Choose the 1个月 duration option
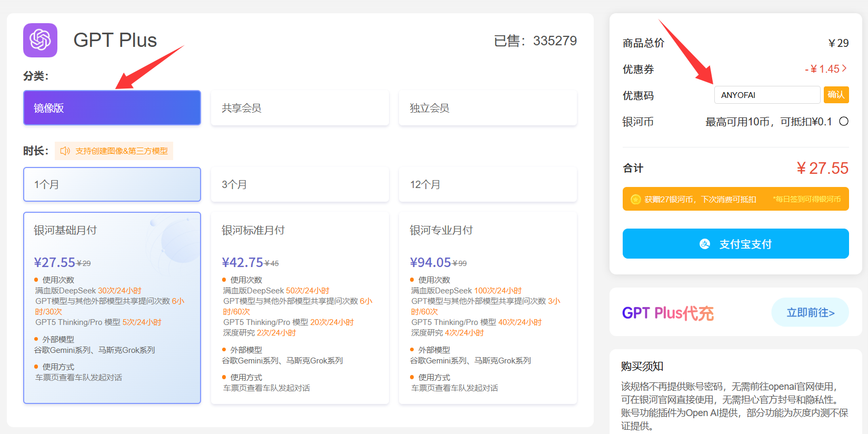This screenshot has width=868, height=434. tap(112, 184)
